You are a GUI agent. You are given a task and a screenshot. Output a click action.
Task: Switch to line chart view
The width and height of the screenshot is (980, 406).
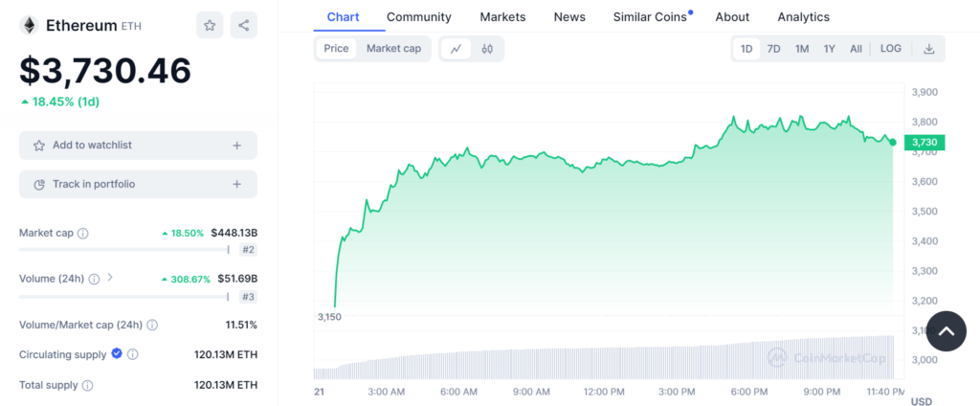[x=457, y=49]
